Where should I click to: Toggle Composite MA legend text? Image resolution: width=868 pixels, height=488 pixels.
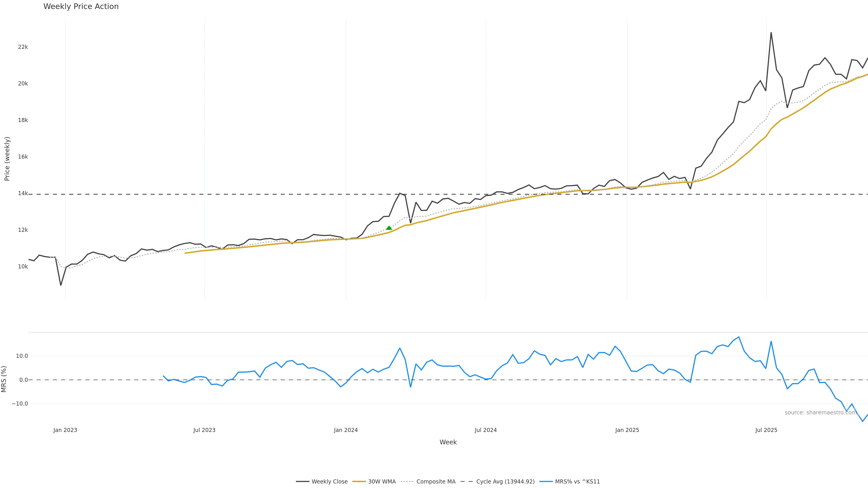436,482
